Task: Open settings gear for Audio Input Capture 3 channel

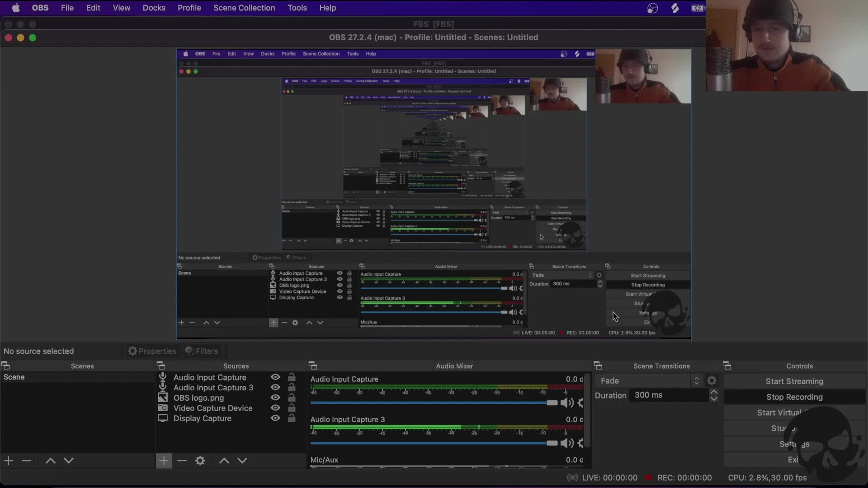Action: coord(580,443)
